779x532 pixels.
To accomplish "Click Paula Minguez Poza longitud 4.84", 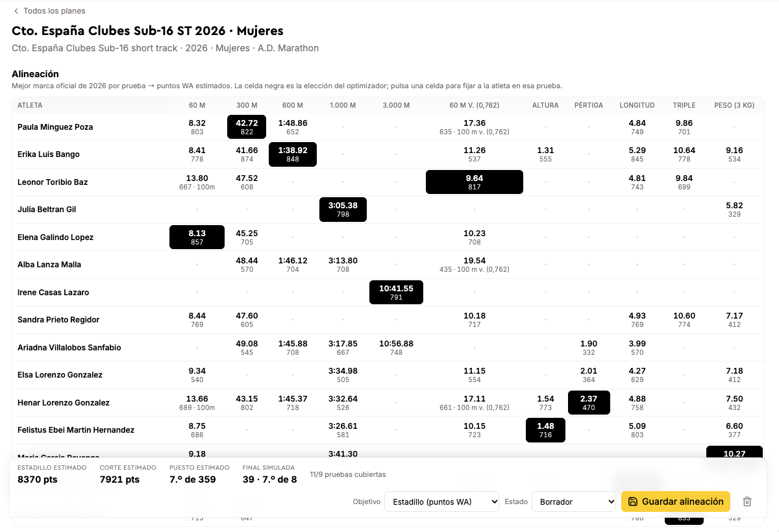I will coord(637,127).
